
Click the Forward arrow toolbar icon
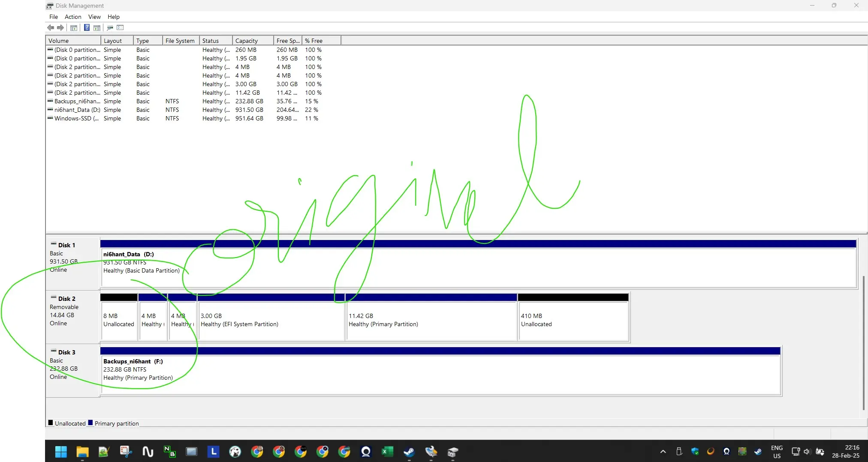click(x=60, y=28)
